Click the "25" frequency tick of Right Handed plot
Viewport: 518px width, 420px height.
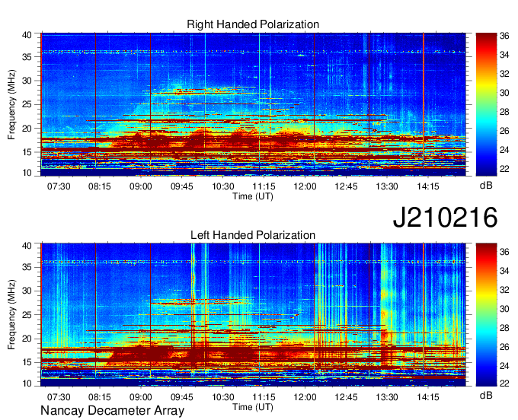click(27, 104)
